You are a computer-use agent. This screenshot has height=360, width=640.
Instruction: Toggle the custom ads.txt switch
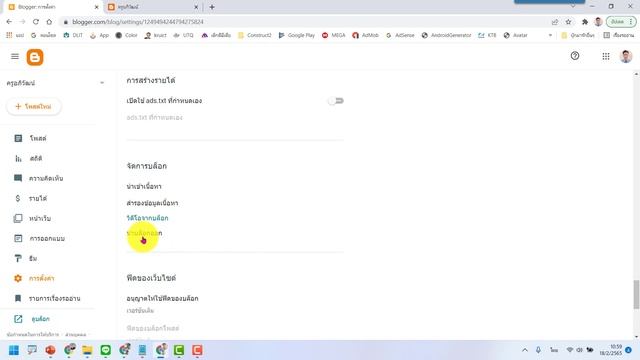(336, 101)
